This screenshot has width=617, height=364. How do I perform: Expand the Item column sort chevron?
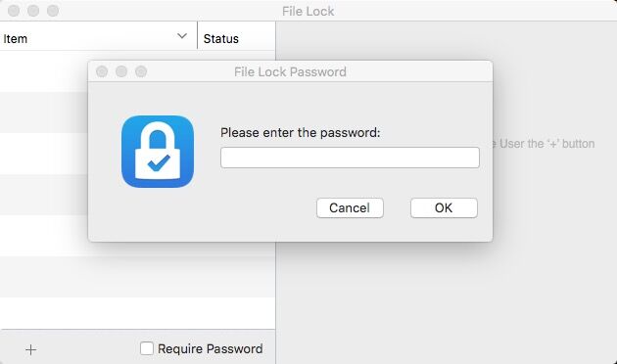pyautogui.click(x=182, y=36)
